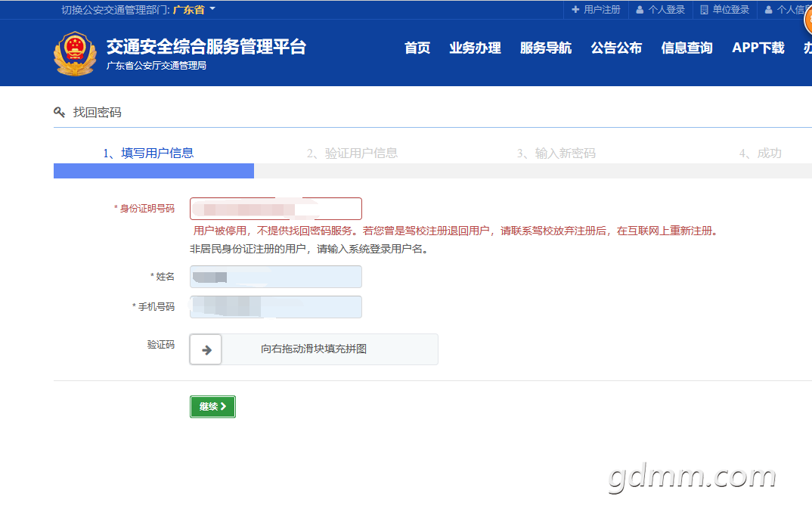The height and width of the screenshot is (524, 812).
Task: Select step 1 填写用户信息 tab
Action: point(148,153)
